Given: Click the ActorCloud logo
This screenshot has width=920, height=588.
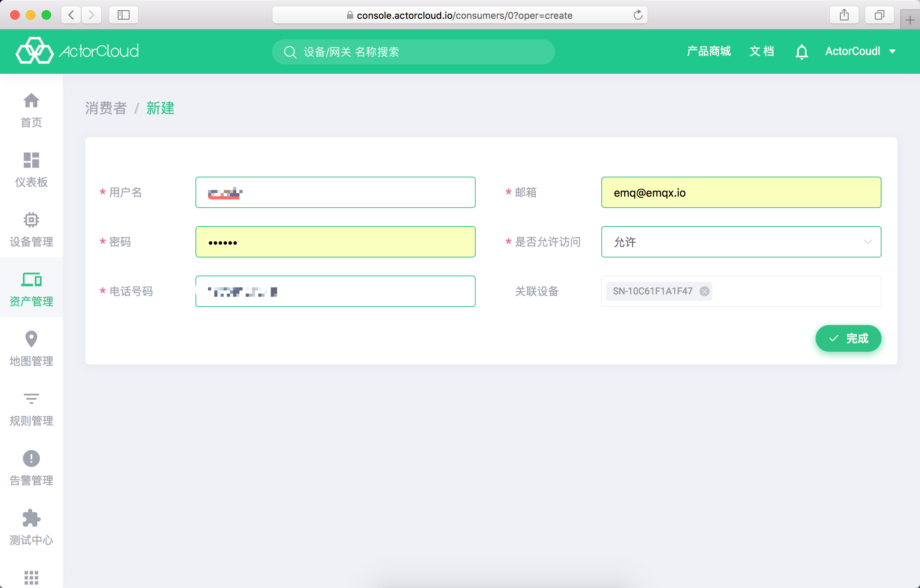Looking at the screenshot, I should 77,51.
